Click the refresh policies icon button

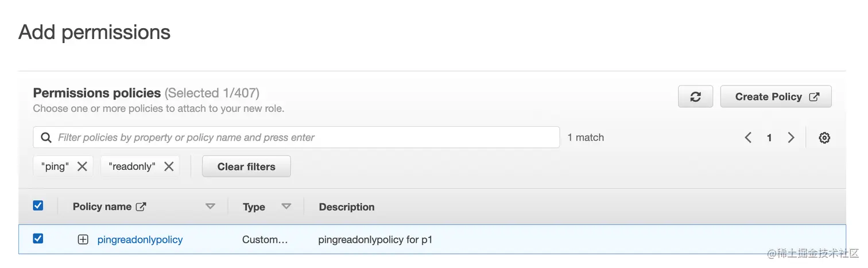pyautogui.click(x=695, y=97)
